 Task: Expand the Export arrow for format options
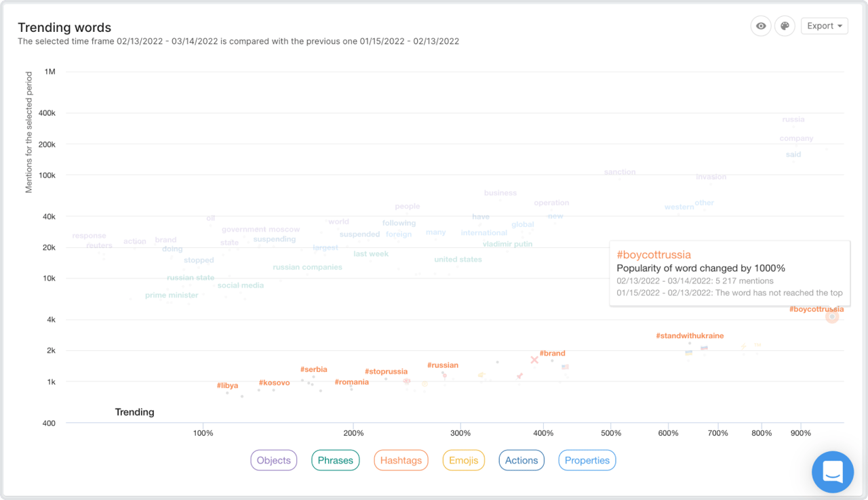tap(840, 26)
